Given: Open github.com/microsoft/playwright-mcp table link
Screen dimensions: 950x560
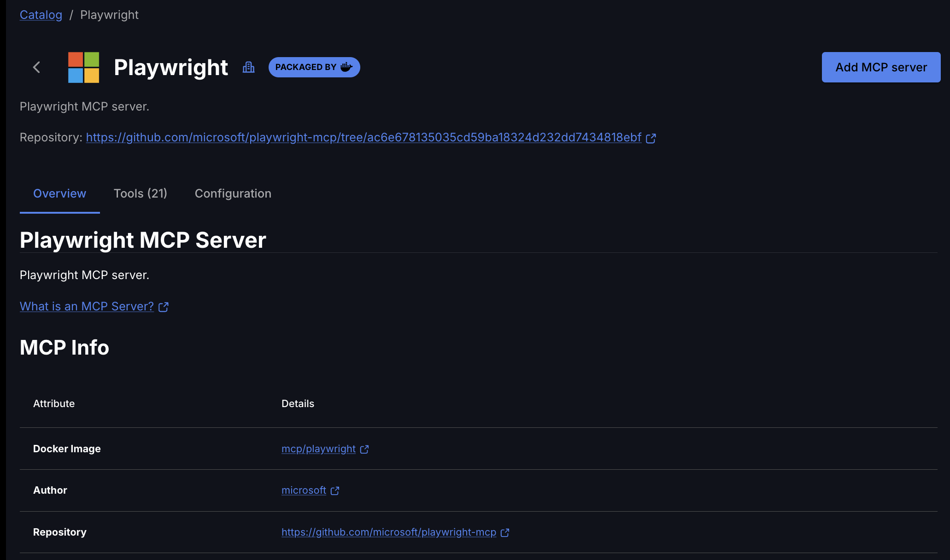Looking at the screenshot, I should pos(388,532).
